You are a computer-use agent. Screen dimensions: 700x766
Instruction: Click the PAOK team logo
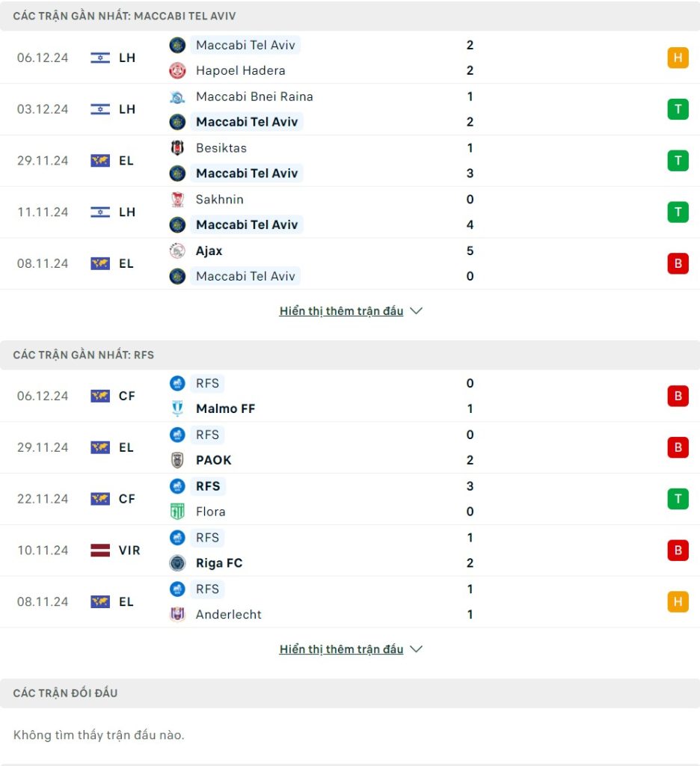point(177,460)
